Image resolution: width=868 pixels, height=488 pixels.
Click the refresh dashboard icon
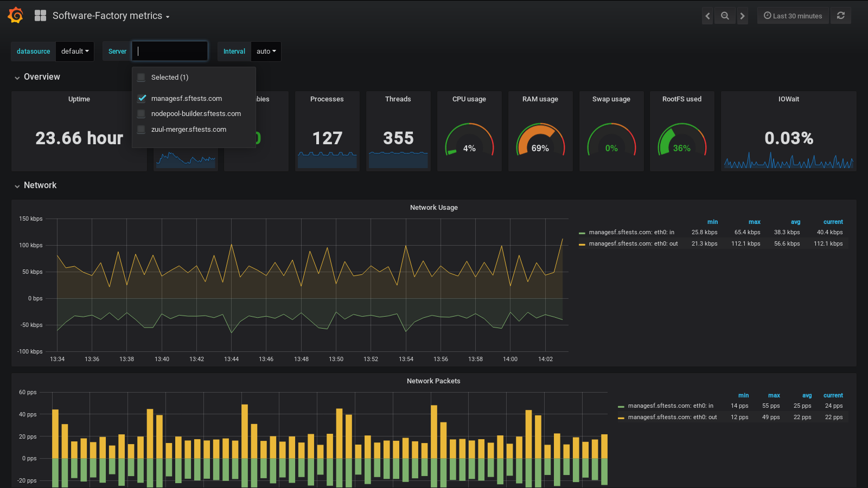click(x=841, y=16)
